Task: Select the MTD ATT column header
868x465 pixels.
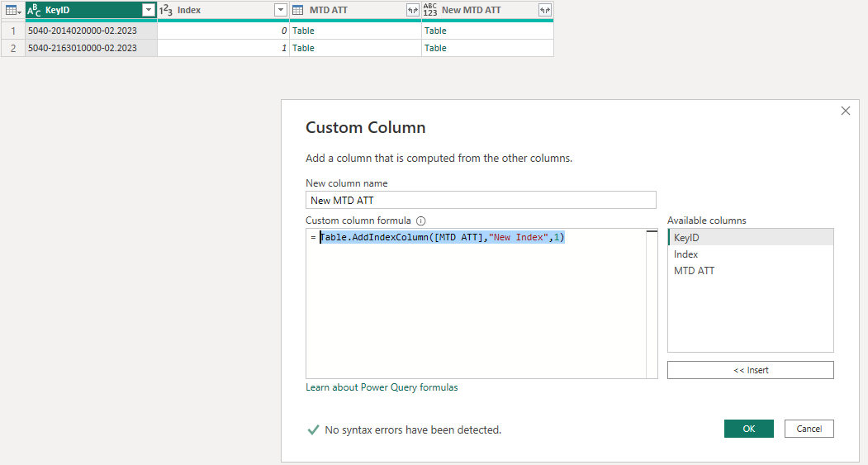Action: tap(355, 10)
